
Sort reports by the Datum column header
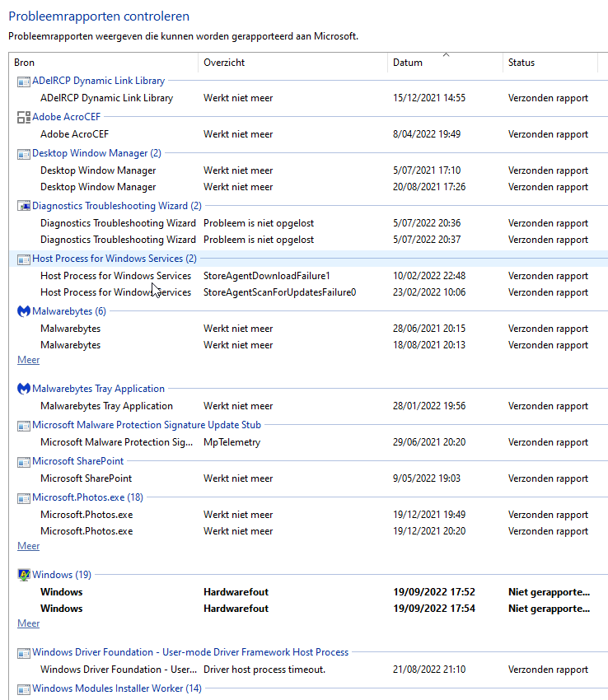(x=408, y=63)
